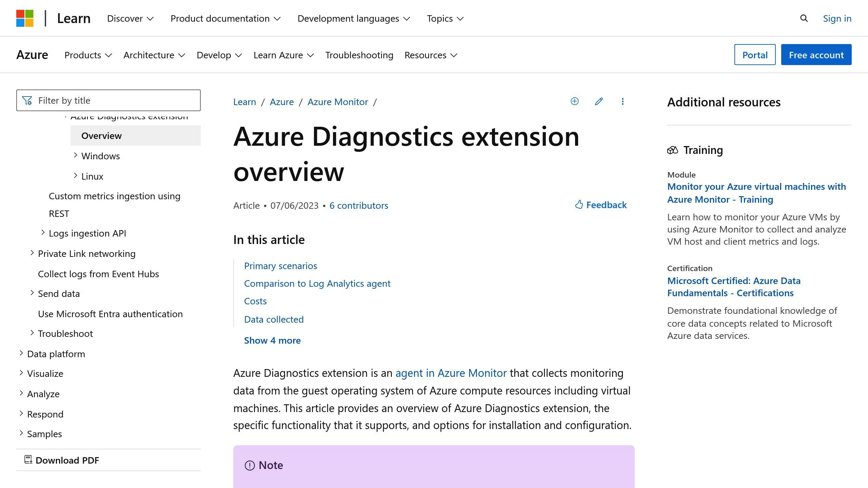This screenshot has height=488, width=868.
Task: Go to Troubleshooting in Azure bar
Action: 359,55
